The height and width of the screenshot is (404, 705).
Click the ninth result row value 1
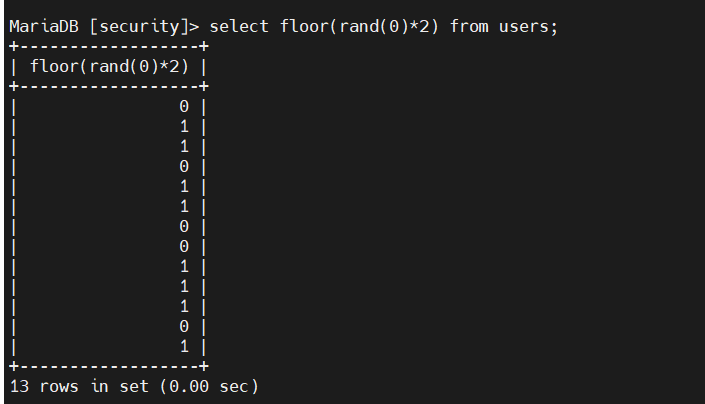pos(184,266)
